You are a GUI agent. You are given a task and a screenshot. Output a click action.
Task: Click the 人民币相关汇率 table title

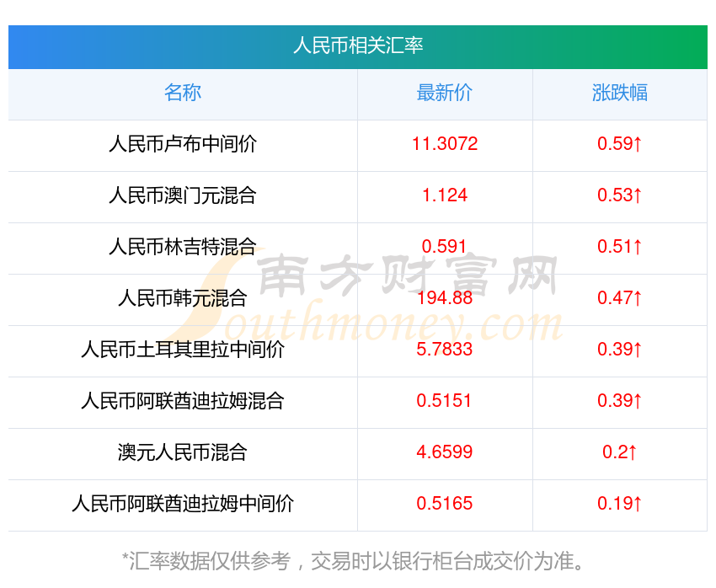(358, 45)
